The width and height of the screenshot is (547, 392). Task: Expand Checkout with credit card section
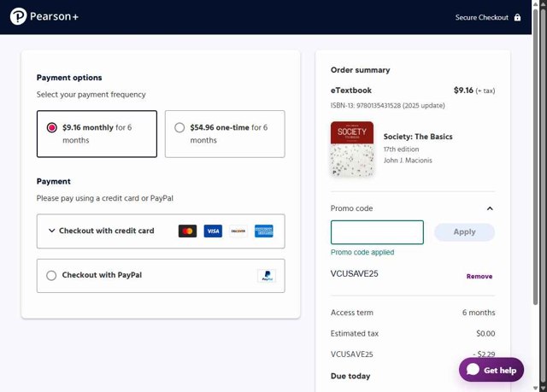tap(161, 231)
